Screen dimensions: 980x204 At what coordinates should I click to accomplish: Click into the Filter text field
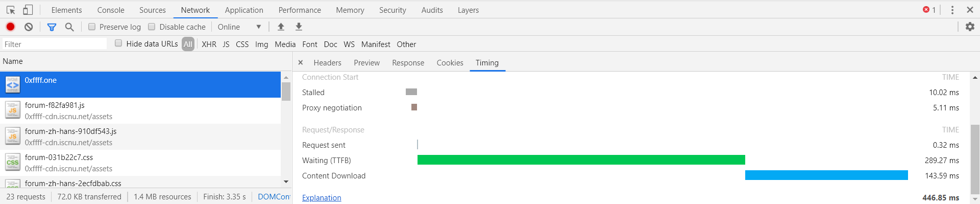click(x=55, y=44)
